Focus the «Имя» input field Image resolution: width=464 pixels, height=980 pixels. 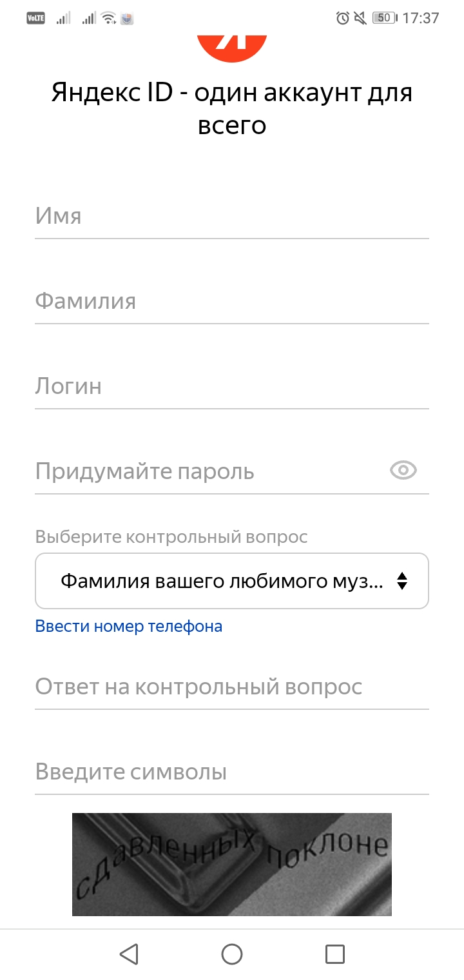[x=232, y=217]
